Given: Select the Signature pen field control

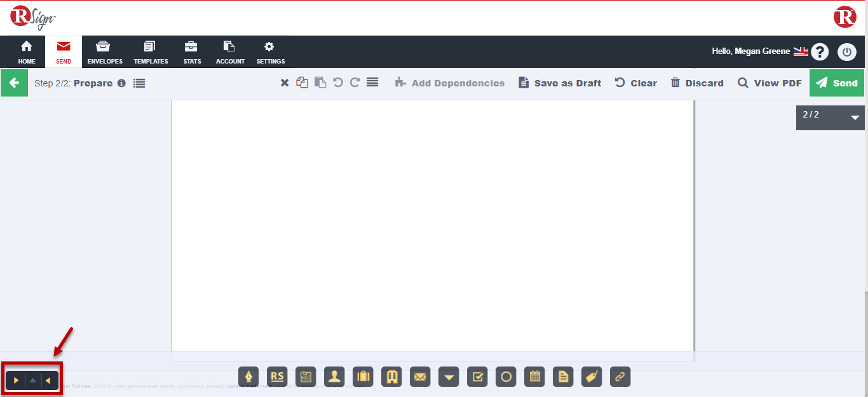Looking at the screenshot, I should (x=248, y=377).
